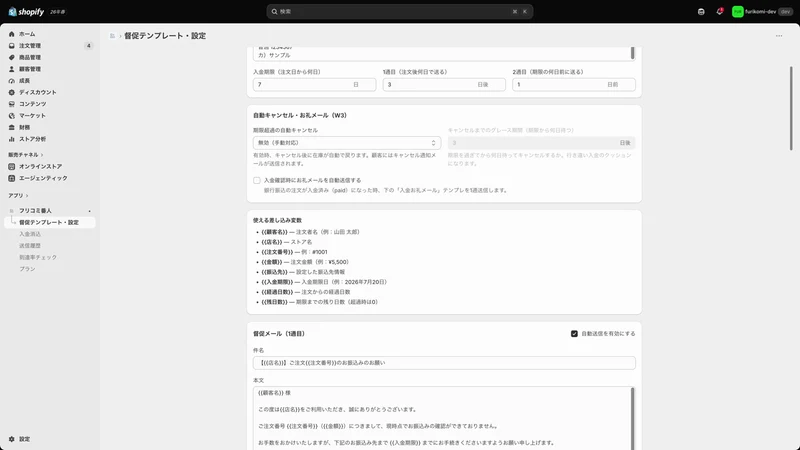This screenshot has width=800, height=450.
Task: Click the search magnifier icon
Action: (274, 12)
